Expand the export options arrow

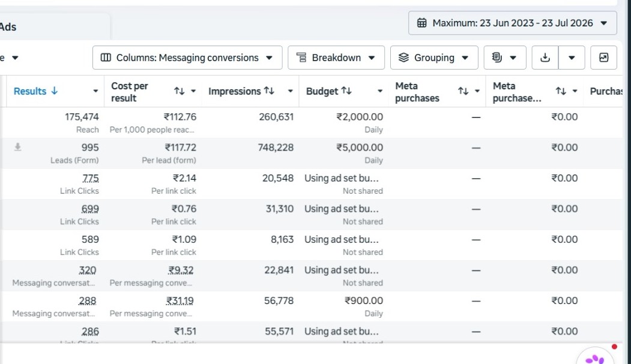[572, 58]
